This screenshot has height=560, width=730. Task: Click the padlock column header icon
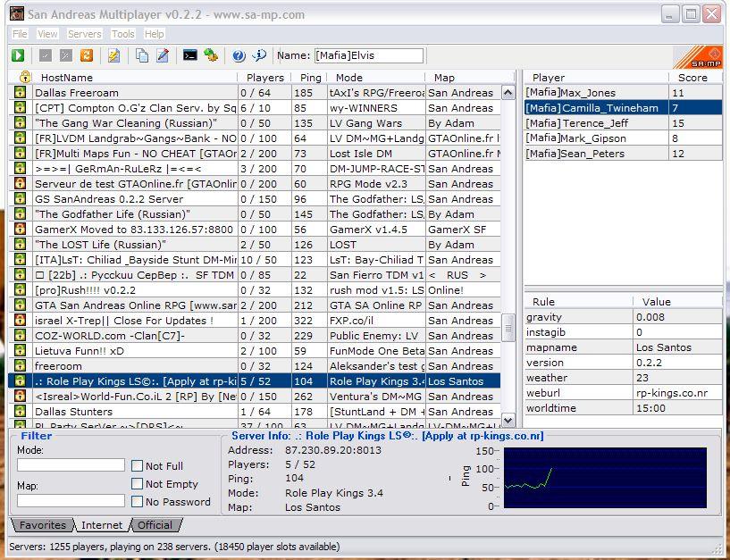[x=25, y=77]
